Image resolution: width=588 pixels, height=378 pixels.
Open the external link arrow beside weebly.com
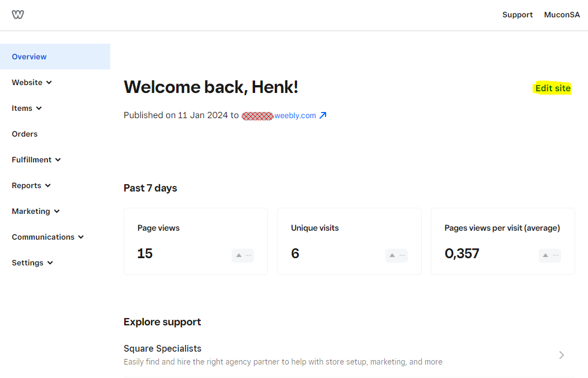pos(323,115)
